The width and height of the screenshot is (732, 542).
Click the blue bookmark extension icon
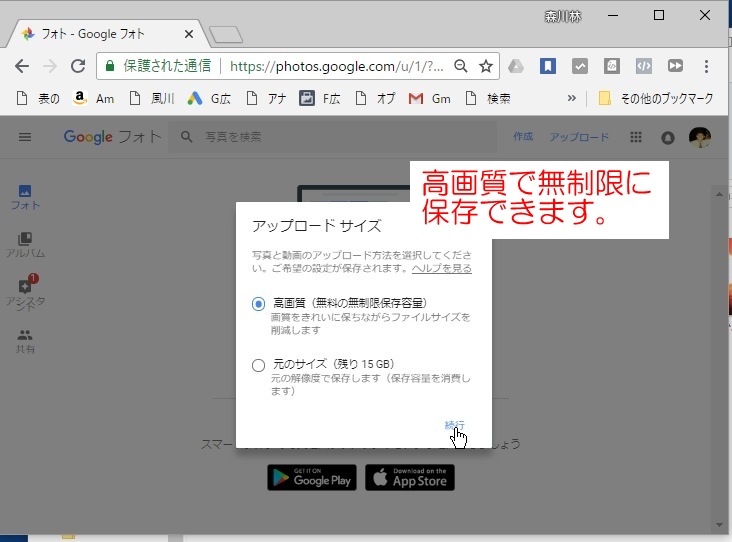click(x=548, y=66)
